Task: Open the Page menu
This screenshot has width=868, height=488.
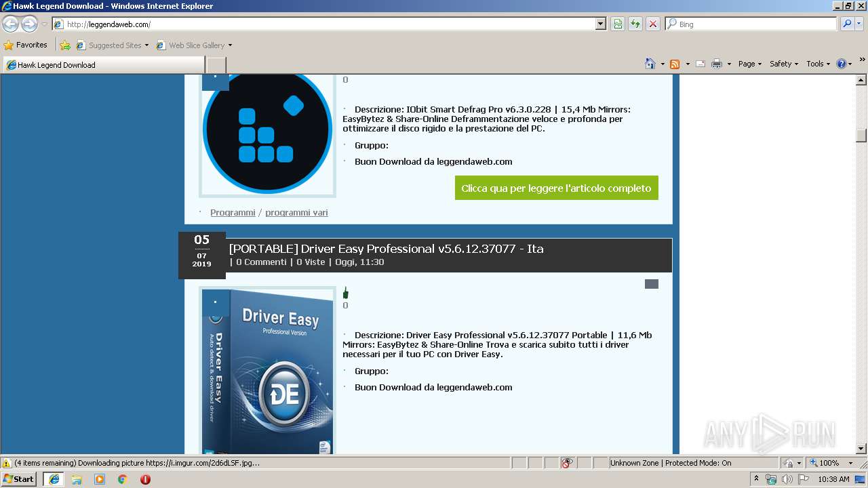Action: [750, 64]
